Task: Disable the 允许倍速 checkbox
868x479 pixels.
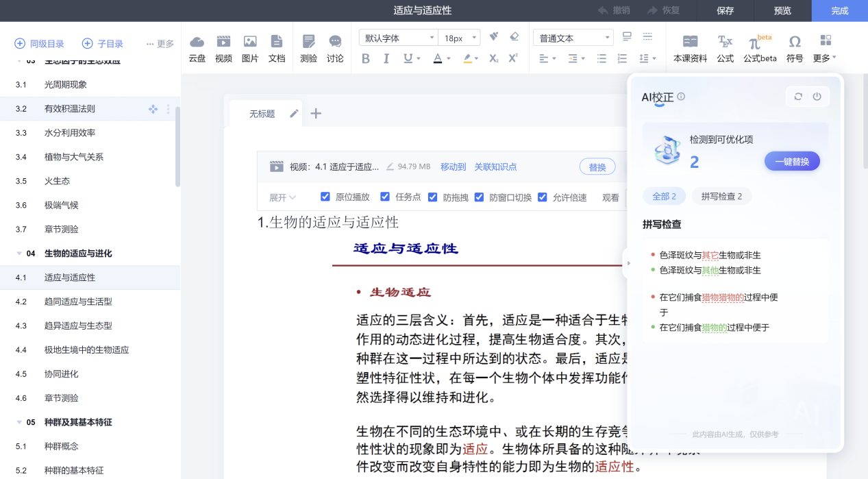Action: [543, 197]
